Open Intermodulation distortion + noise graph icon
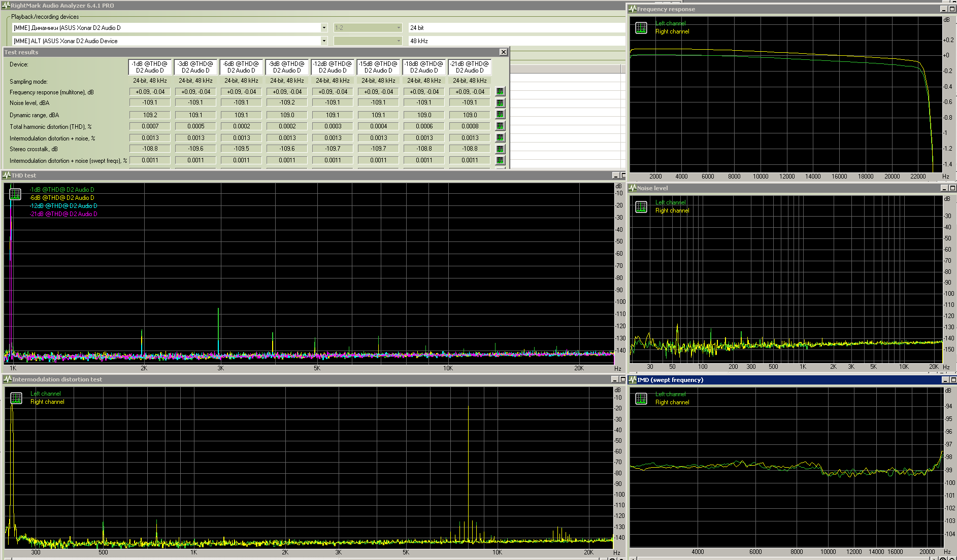957x560 pixels. click(500, 137)
